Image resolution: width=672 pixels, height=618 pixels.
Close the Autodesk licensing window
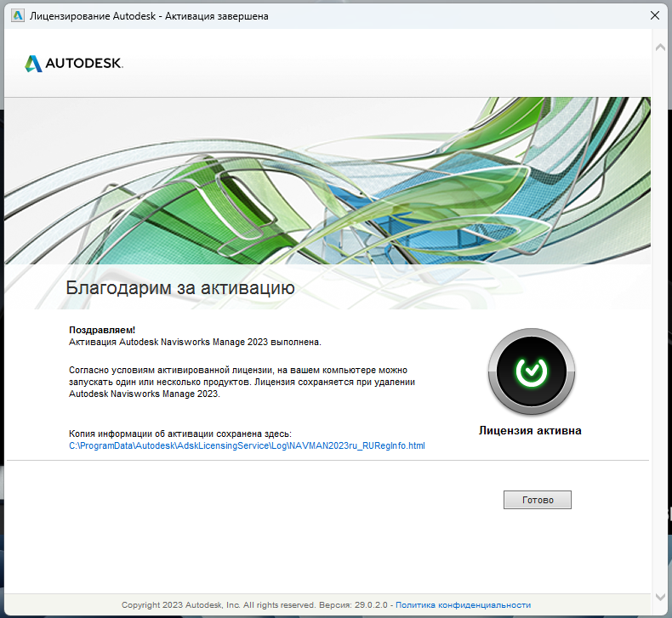[x=655, y=16]
